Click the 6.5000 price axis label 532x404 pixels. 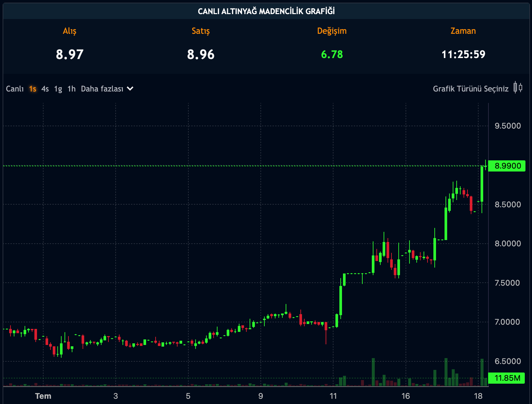(508, 361)
